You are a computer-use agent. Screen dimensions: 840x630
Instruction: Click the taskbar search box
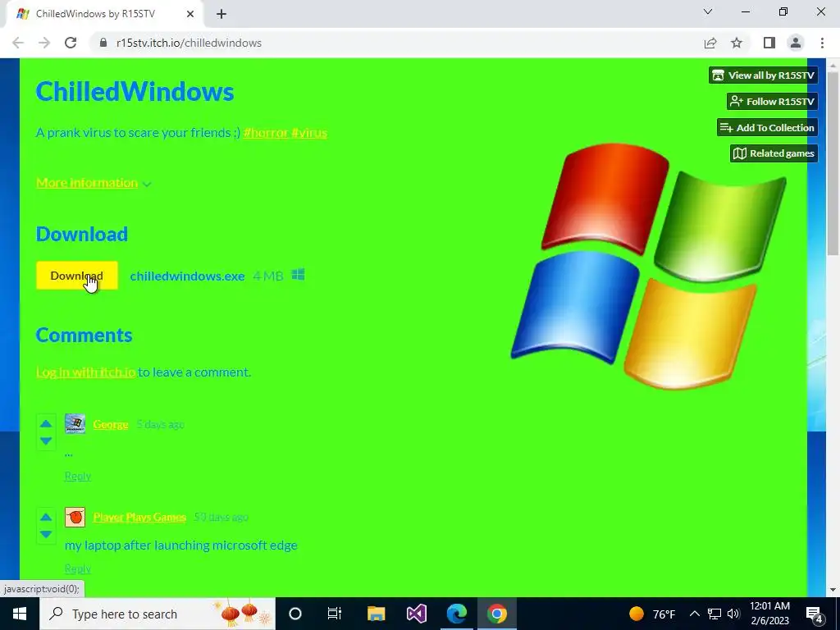(157, 614)
